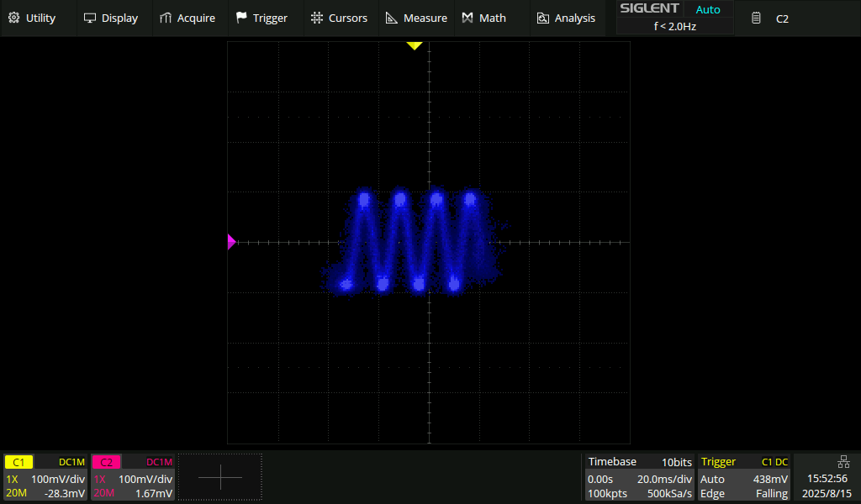Open the C1 100mV/div vertical scale setting
The width and height of the screenshot is (861, 504).
click(x=57, y=479)
